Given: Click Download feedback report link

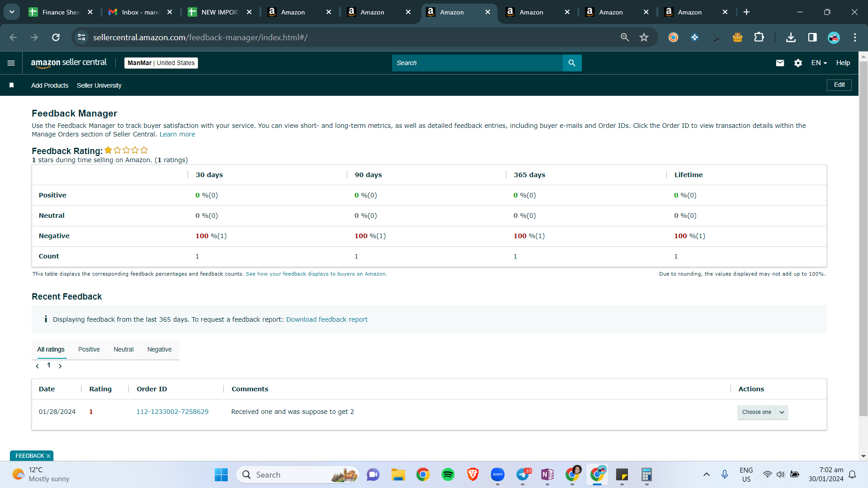Looking at the screenshot, I should (x=327, y=319).
